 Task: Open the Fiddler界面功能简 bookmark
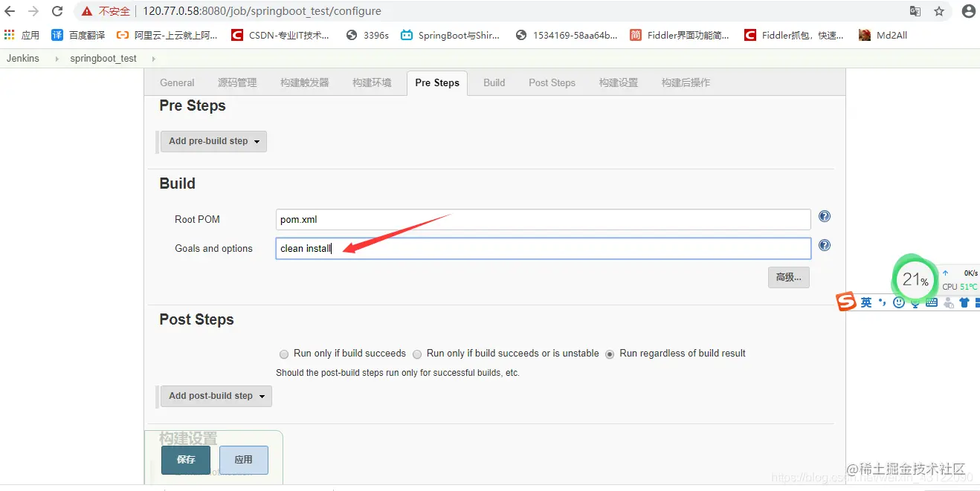(680, 35)
